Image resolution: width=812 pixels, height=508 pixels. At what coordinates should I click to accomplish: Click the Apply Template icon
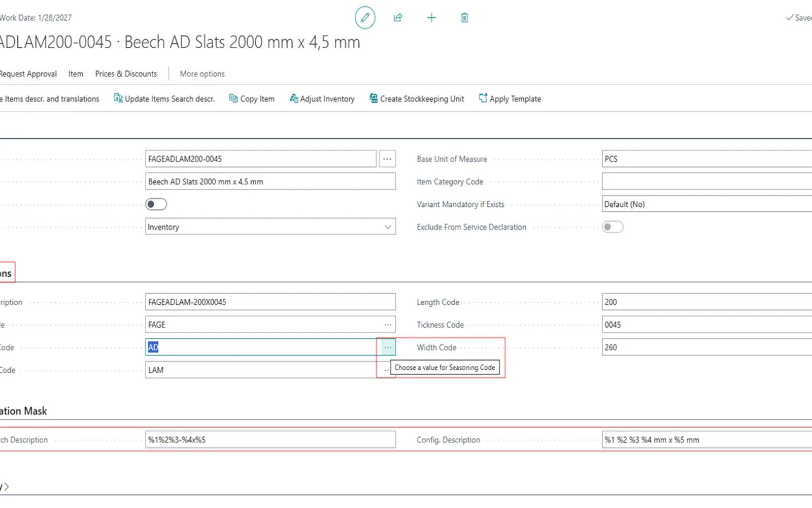tap(483, 99)
